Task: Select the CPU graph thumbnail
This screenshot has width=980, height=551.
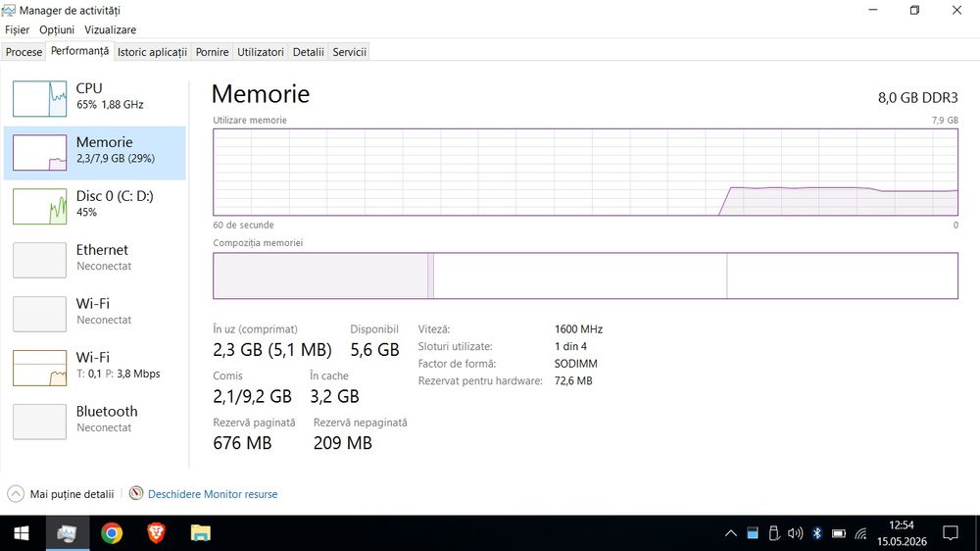Action: [39, 99]
